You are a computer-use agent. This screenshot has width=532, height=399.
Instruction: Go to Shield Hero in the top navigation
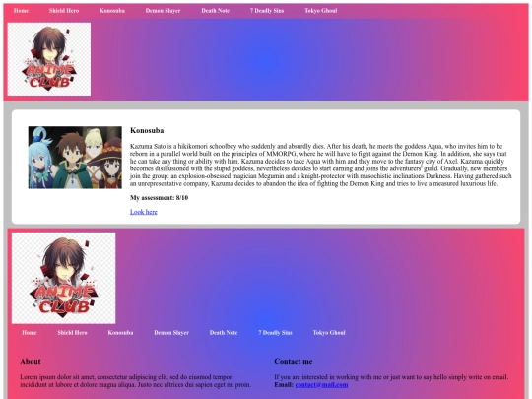point(64,11)
